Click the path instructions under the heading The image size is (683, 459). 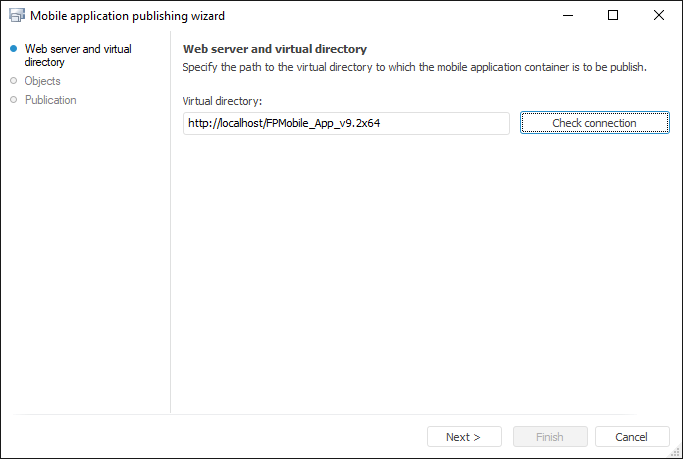pyautogui.click(x=415, y=68)
